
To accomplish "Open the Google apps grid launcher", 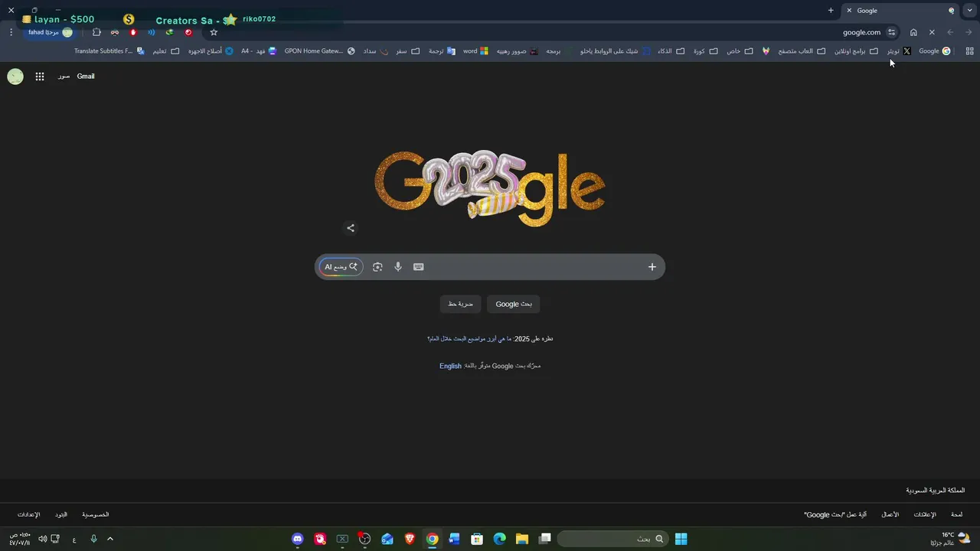I will point(40,77).
